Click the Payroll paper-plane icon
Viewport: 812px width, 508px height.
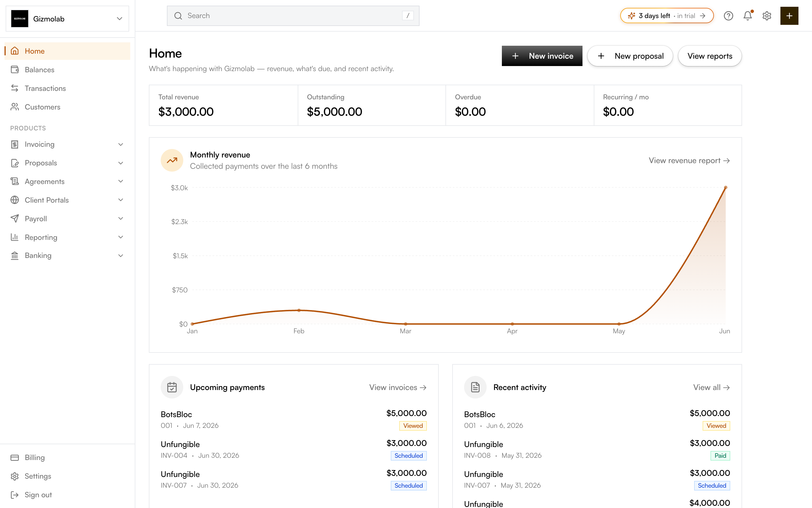tap(15, 219)
